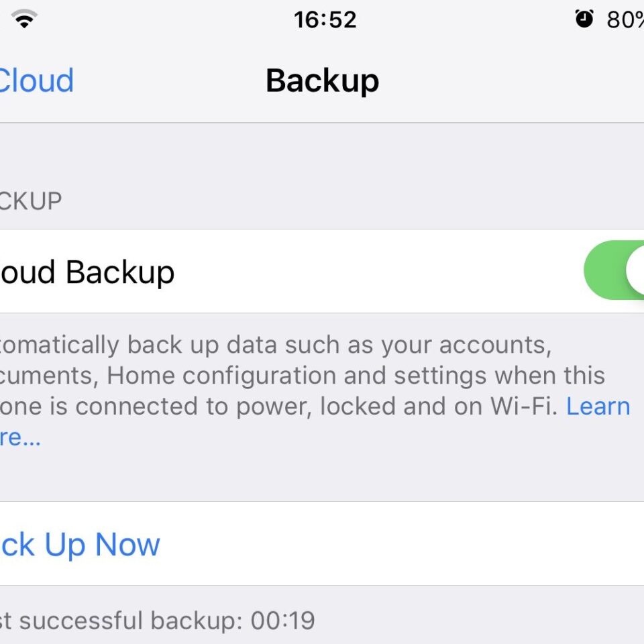644x644 pixels.
Task: Tap blank area between iCloud Backup label and switch
Action: coord(378,271)
